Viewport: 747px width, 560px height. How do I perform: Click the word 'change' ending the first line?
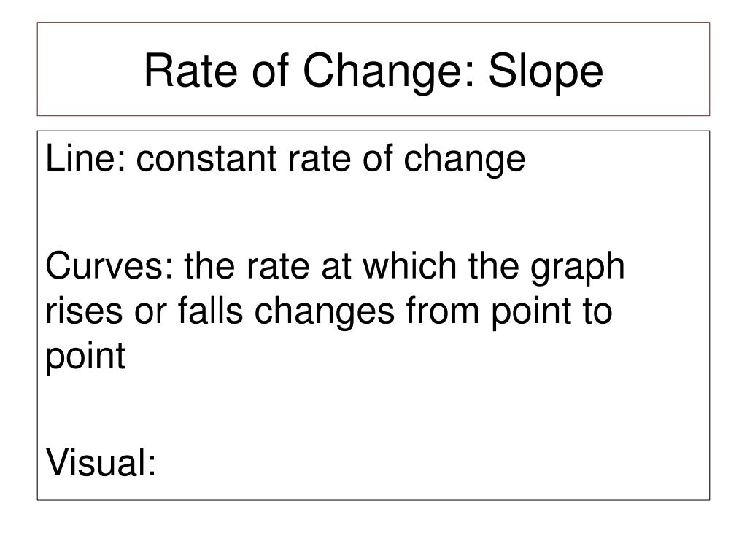coord(465,160)
